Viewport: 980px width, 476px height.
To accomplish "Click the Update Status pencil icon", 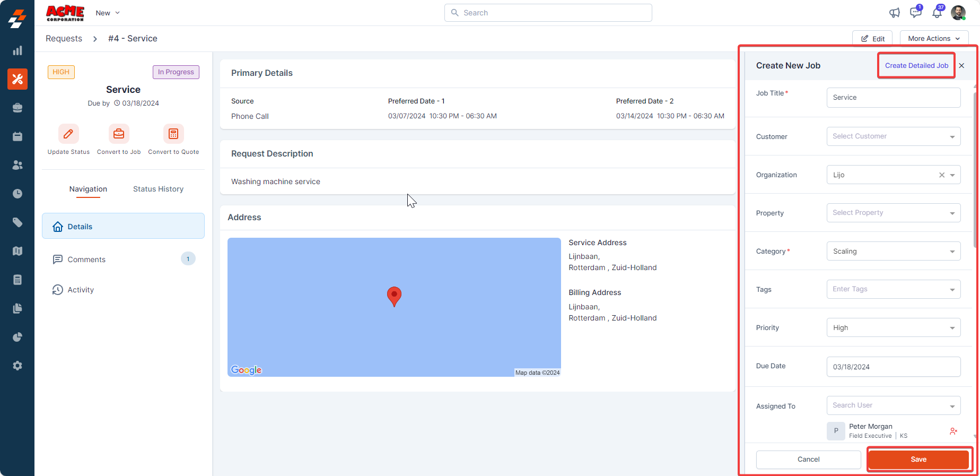I will (x=68, y=134).
